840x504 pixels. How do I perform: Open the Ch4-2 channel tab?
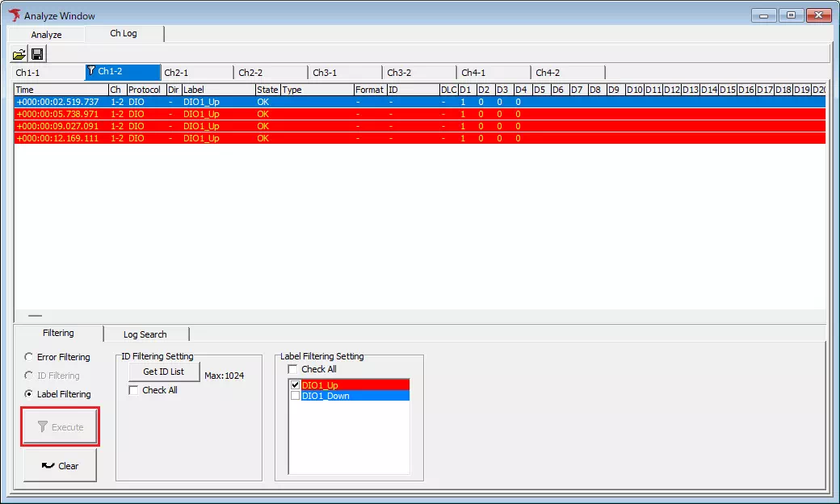point(565,72)
